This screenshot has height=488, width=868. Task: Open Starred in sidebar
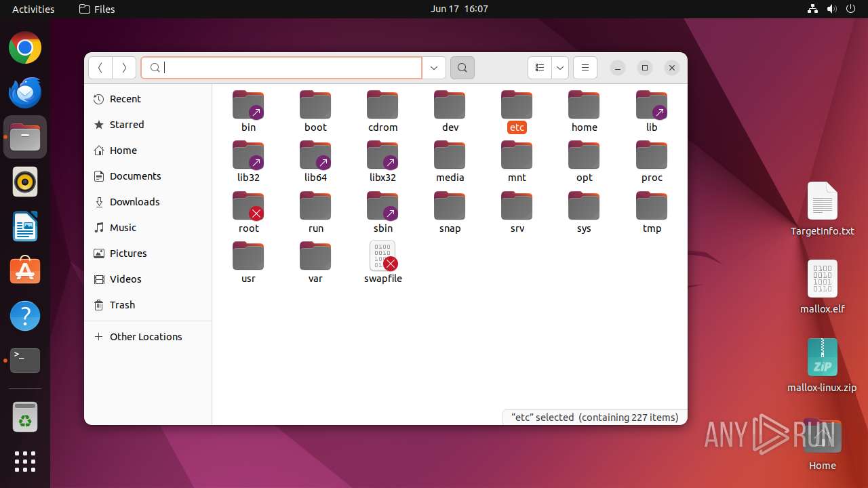pos(148,125)
